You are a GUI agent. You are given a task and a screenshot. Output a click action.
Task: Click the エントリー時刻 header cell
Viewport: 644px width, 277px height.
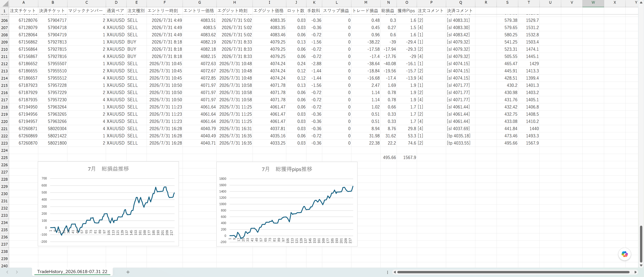(x=165, y=11)
